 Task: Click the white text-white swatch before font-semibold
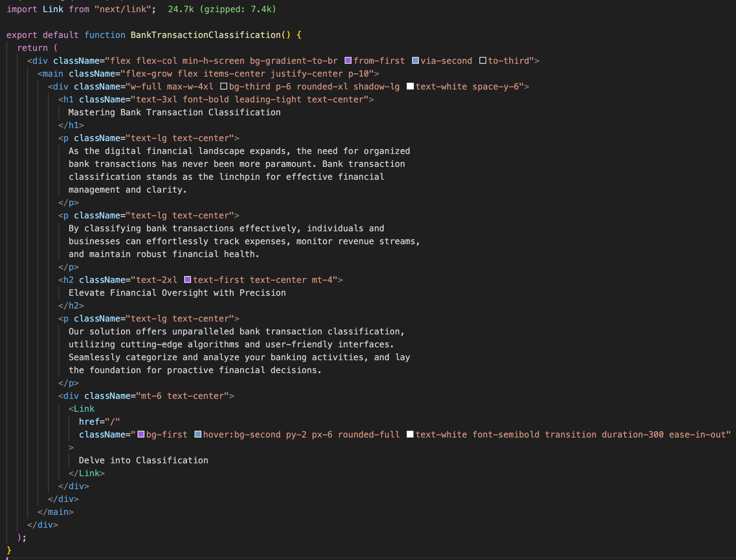[x=410, y=434]
